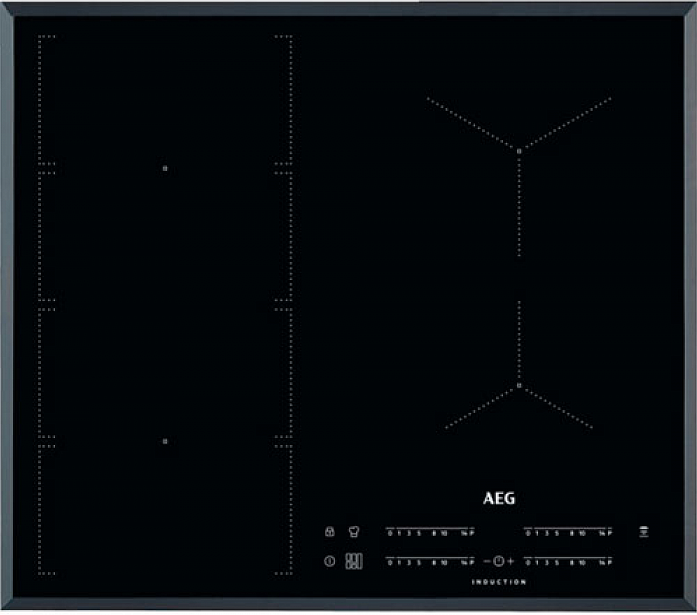697x615 pixels.
Task: Select P boost on upper-left slider
Action: (471, 534)
